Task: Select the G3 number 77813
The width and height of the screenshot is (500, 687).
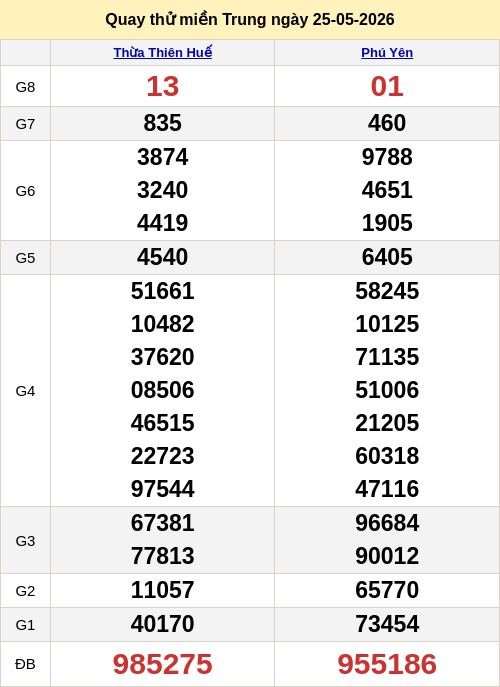Action: point(163,556)
